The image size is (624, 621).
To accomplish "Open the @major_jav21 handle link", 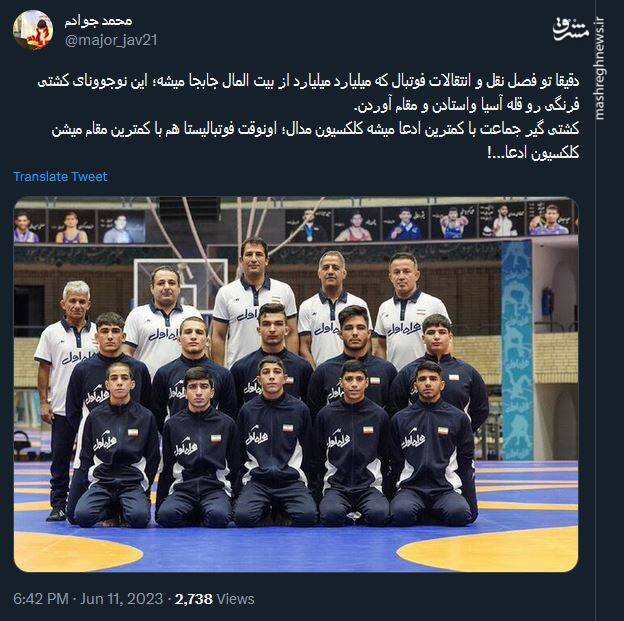I will tap(111, 40).
